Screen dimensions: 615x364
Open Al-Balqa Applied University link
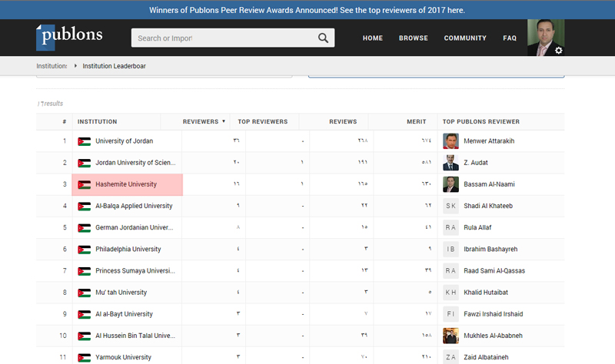(x=134, y=206)
